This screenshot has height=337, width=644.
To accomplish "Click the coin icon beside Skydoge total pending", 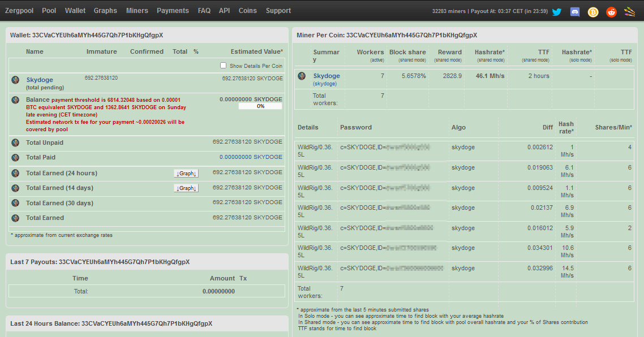I will click(x=16, y=80).
